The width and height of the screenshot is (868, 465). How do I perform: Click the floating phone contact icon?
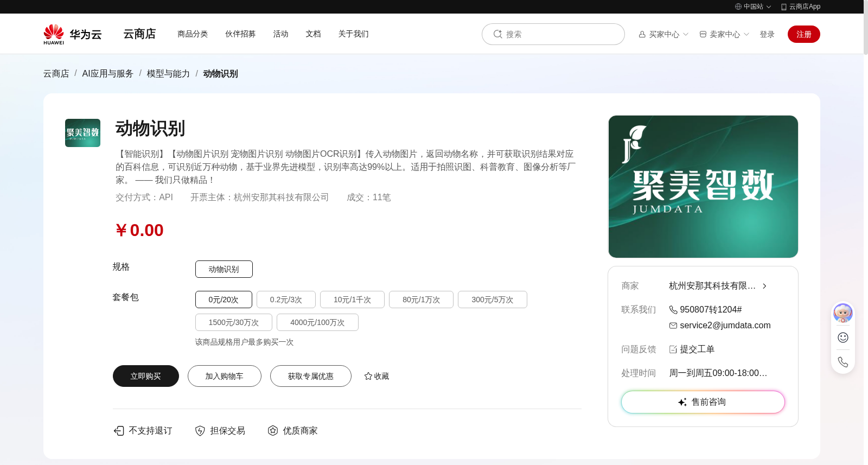coord(843,362)
